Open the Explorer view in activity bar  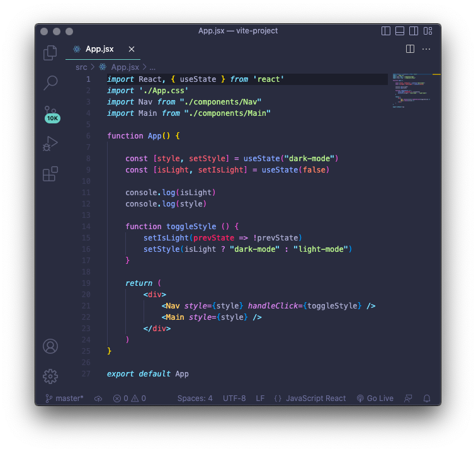point(50,53)
